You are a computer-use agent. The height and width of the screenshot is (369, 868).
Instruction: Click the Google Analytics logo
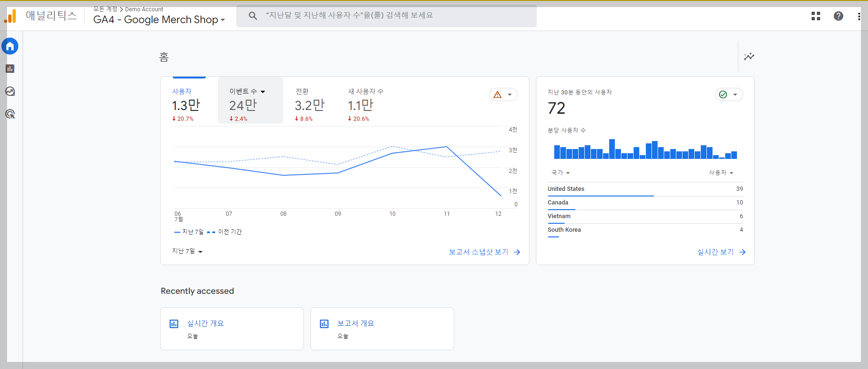coord(10,16)
